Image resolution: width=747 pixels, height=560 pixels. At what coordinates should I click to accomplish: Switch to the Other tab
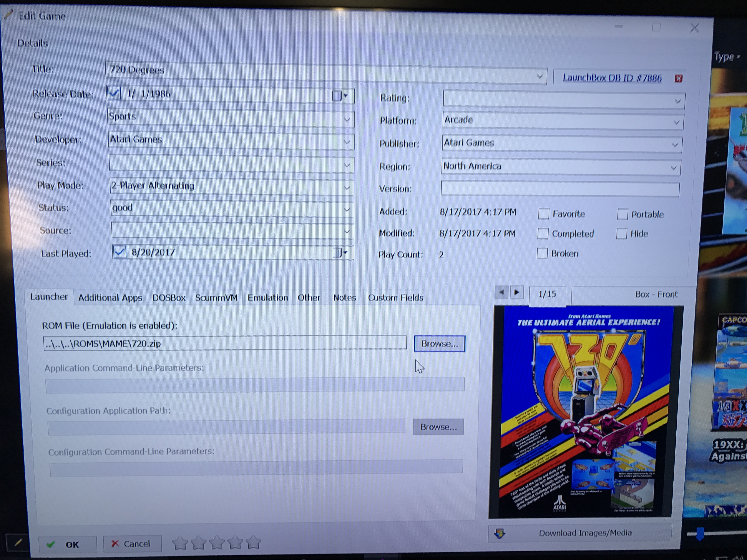click(309, 298)
